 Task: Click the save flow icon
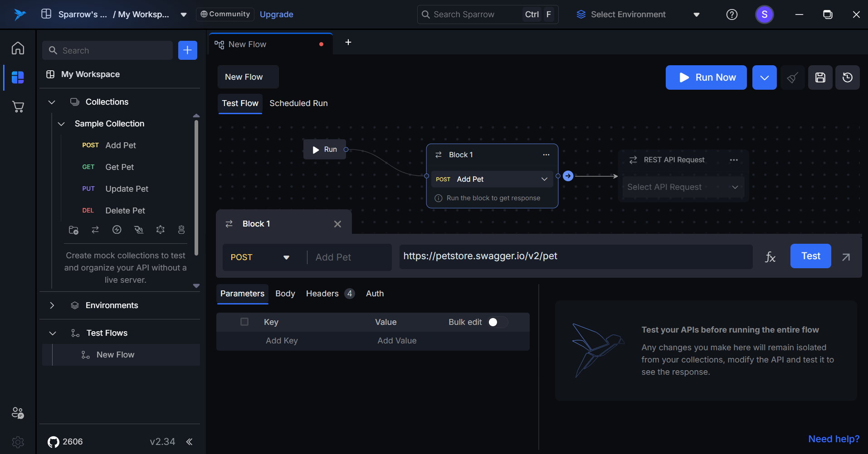(820, 77)
